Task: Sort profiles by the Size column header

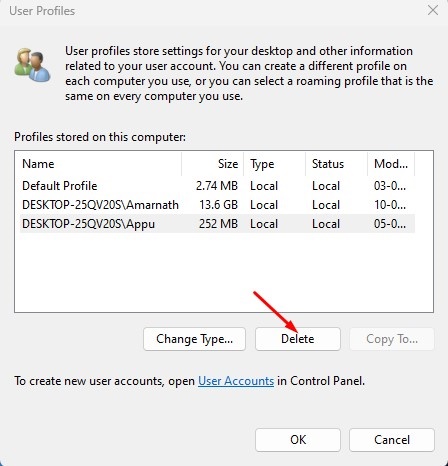Action: [x=213, y=164]
